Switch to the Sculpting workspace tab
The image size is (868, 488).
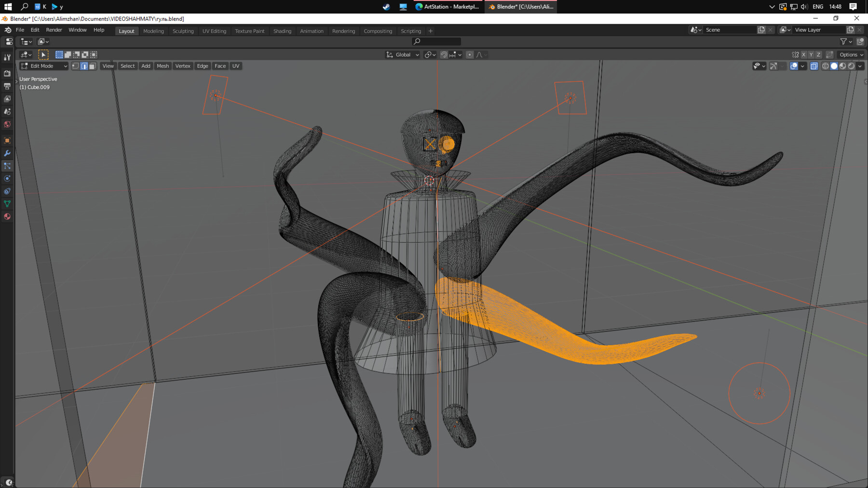[183, 31]
